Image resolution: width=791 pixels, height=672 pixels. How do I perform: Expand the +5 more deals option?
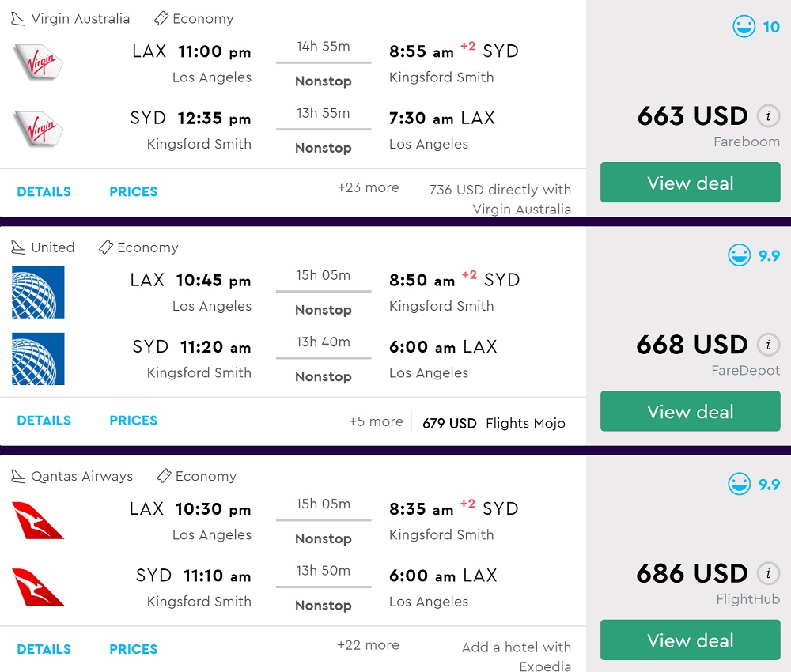[x=376, y=422]
